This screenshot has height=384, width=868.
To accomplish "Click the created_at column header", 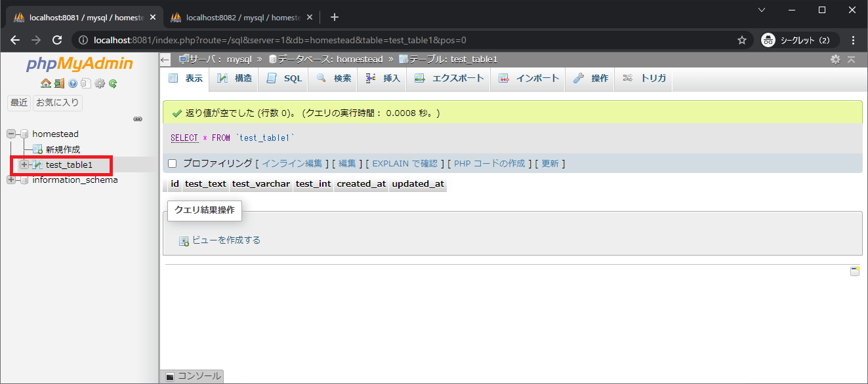I will coord(362,184).
